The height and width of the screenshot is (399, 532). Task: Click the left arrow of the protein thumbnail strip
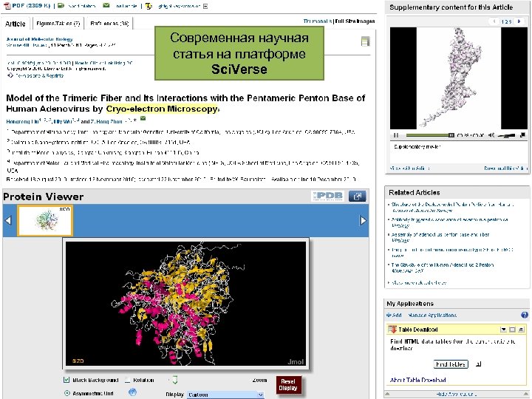click(x=8, y=220)
